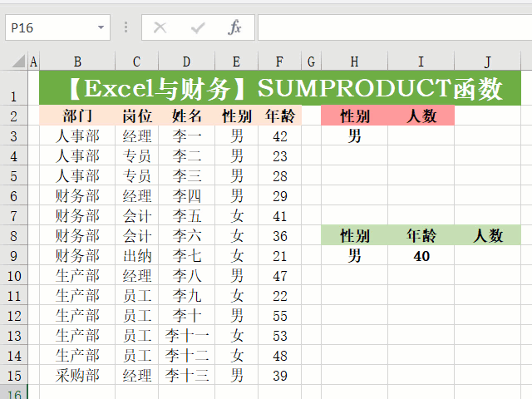Screen dimensions: 532x399
Task: Select the 出纳 position cell
Action: (x=136, y=255)
